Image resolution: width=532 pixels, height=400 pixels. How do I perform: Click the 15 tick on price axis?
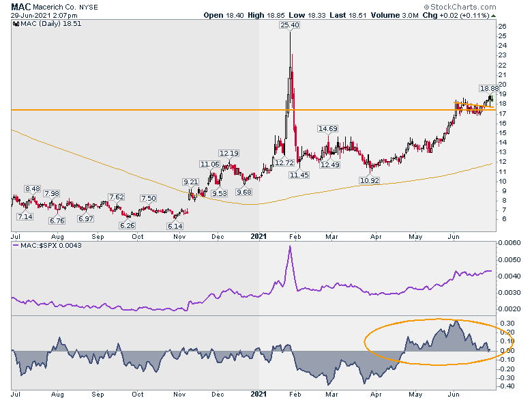tap(503, 133)
